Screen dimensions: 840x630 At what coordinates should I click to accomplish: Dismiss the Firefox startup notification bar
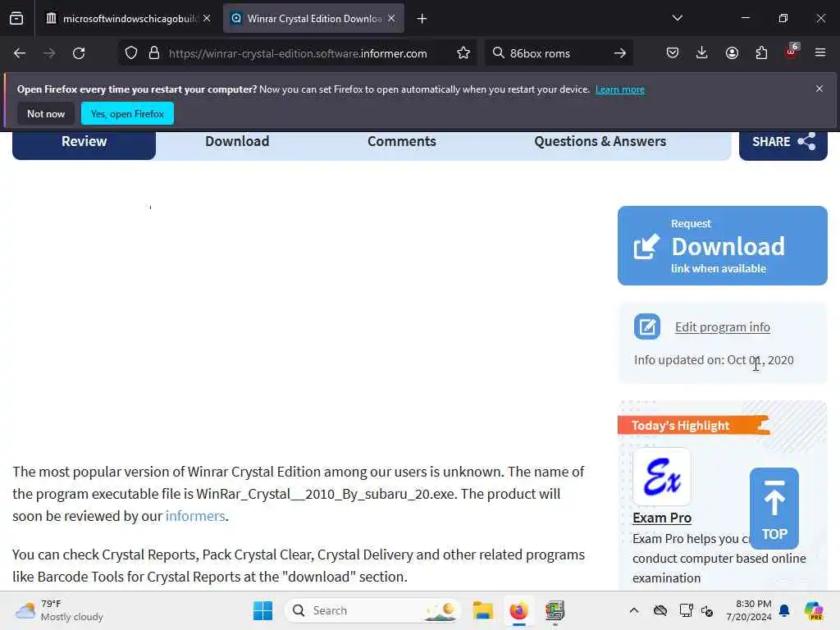pos(819,89)
